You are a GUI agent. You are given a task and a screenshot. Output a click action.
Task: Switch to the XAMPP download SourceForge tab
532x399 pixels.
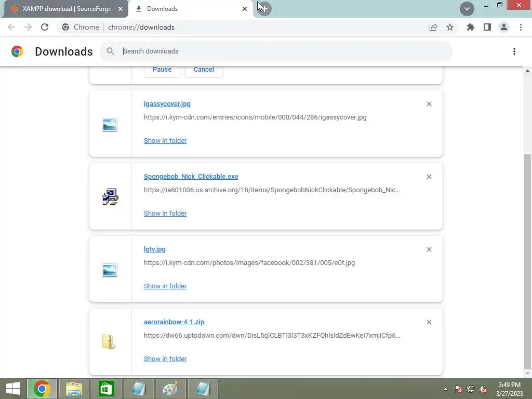(x=66, y=9)
